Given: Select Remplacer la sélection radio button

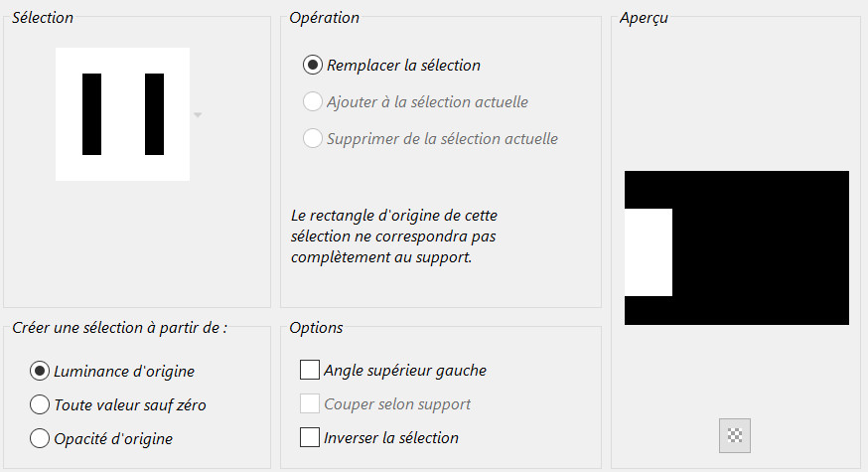Looking at the screenshot, I should [x=313, y=66].
